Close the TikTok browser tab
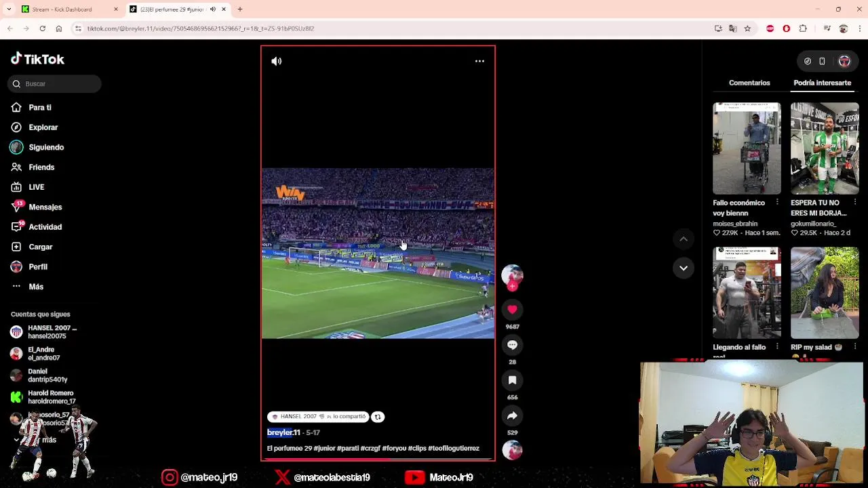868x488 pixels. point(224,9)
